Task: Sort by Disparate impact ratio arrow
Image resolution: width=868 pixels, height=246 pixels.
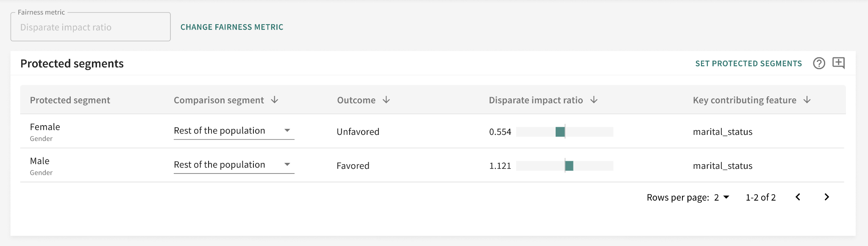Action: pyautogui.click(x=594, y=100)
